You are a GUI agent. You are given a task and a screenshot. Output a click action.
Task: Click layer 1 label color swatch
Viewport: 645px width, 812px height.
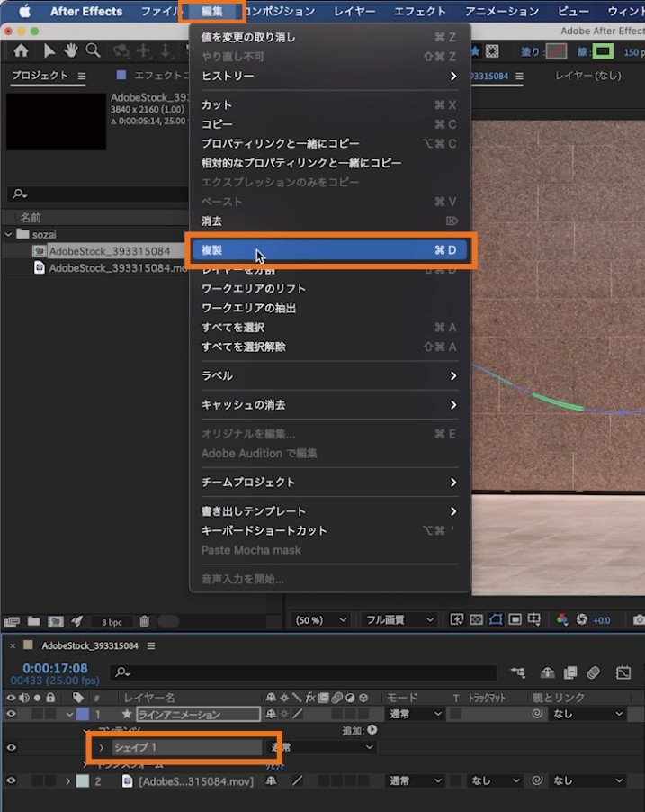[x=83, y=714]
